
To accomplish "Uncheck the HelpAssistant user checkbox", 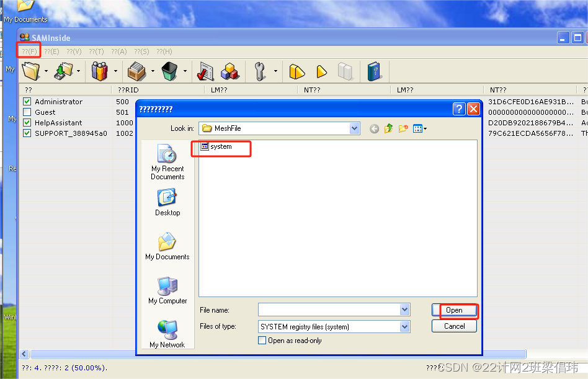I will 27,122.
